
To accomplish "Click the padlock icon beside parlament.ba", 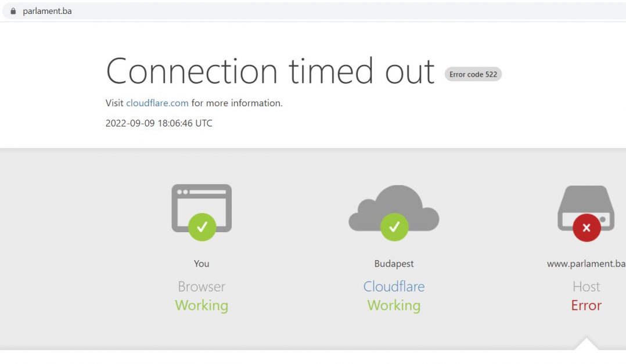I will click(x=13, y=11).
